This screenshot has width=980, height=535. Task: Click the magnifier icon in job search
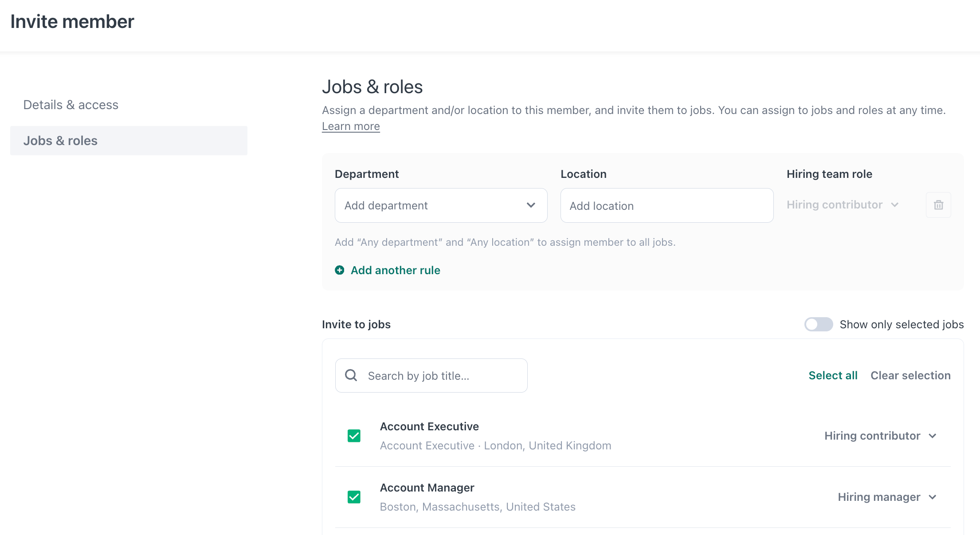pos(351,375)
